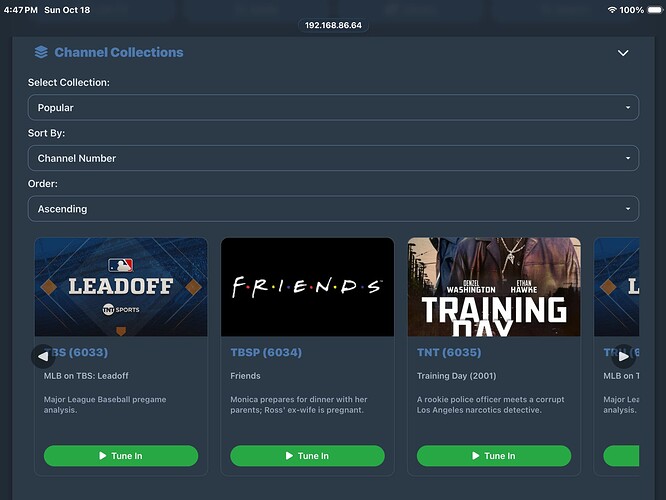Click the battery indicator icon
The width and height of the screenshot is (666, 500).
(x=655, y=10)
